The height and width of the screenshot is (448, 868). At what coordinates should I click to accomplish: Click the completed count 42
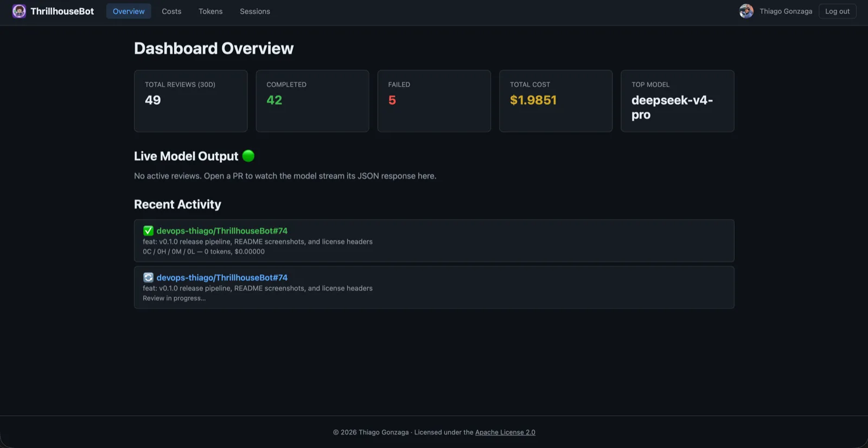(275, 100)
